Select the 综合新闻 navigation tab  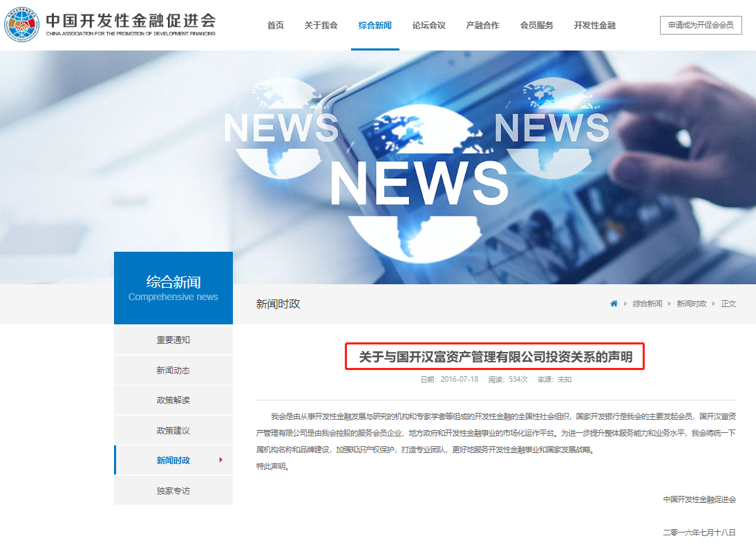(x=375, y=24)
